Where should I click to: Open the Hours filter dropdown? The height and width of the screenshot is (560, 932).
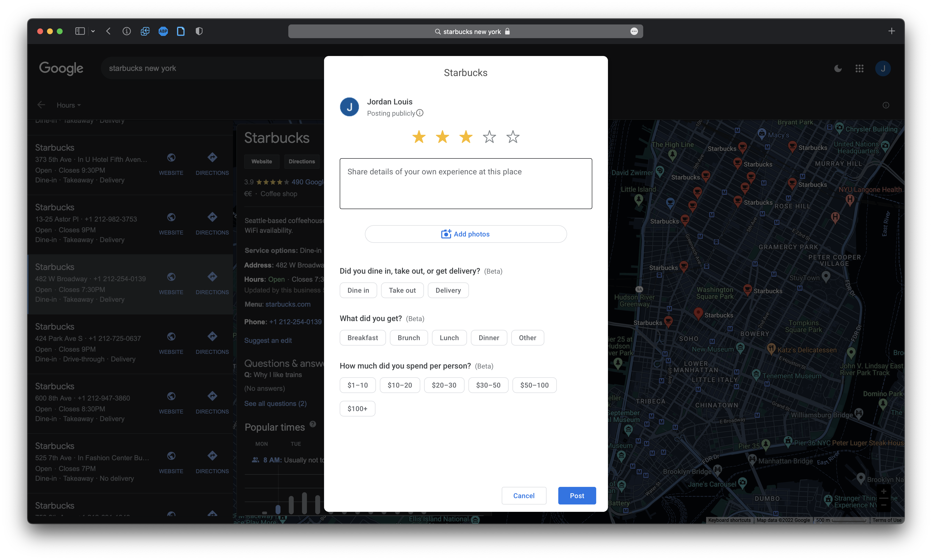[69, 105]
